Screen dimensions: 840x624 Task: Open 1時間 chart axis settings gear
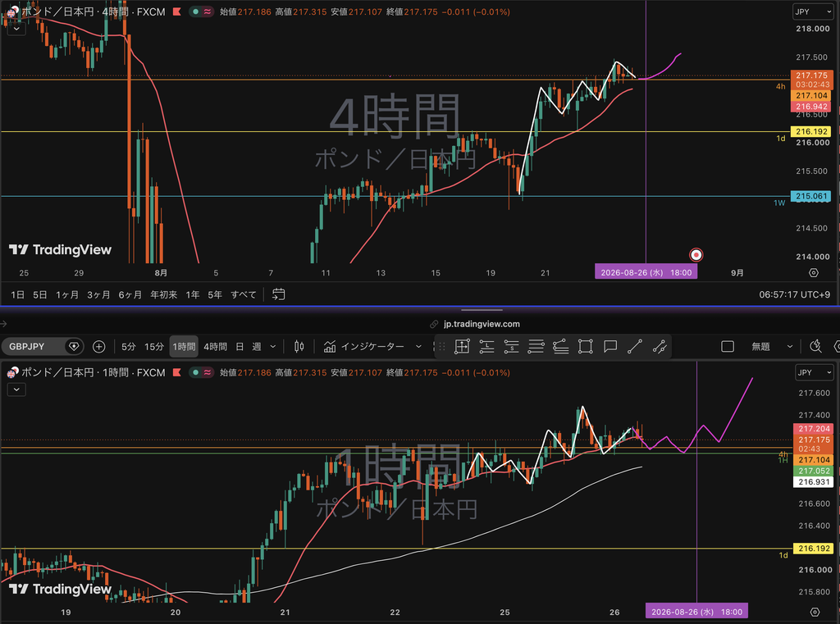[x=815, y=612]
